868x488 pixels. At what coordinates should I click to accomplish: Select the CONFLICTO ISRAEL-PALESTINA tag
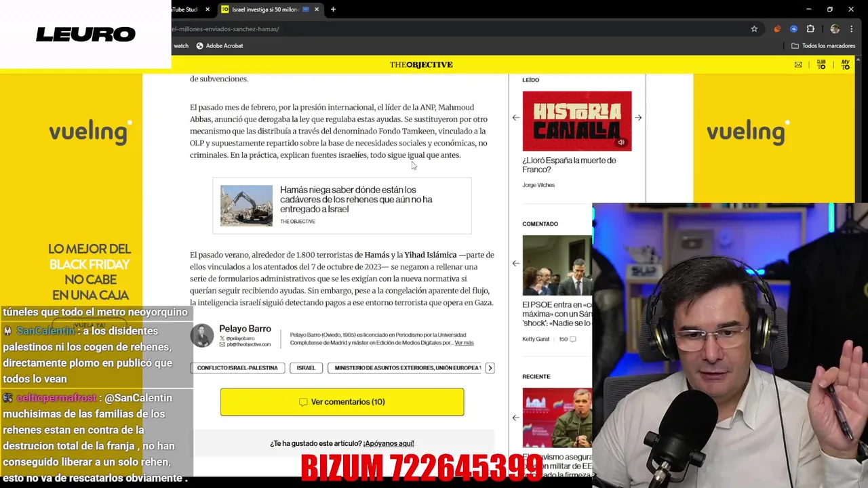(237, 368)
